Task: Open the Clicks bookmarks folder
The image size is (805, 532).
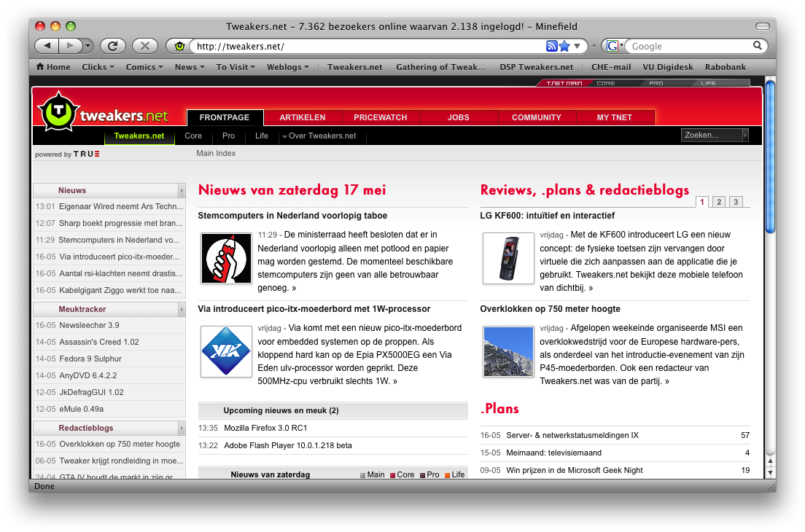Action: [x=98, y=67]
